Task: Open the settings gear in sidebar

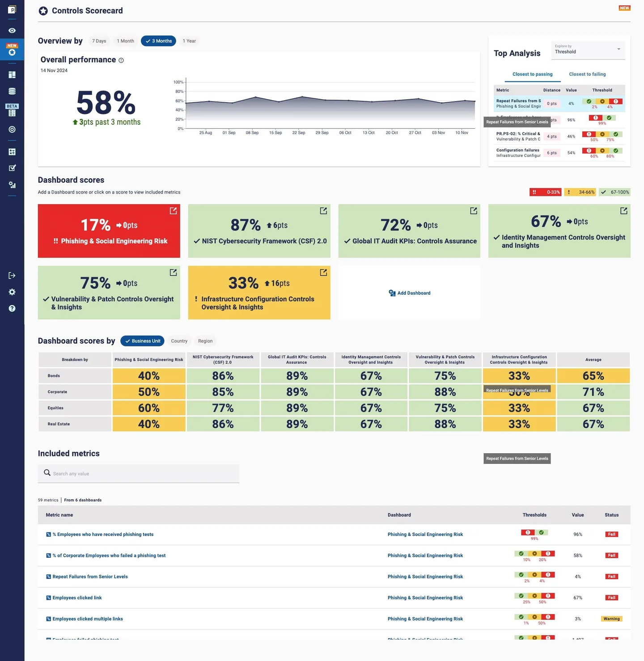Action: [x=12, y=292]
